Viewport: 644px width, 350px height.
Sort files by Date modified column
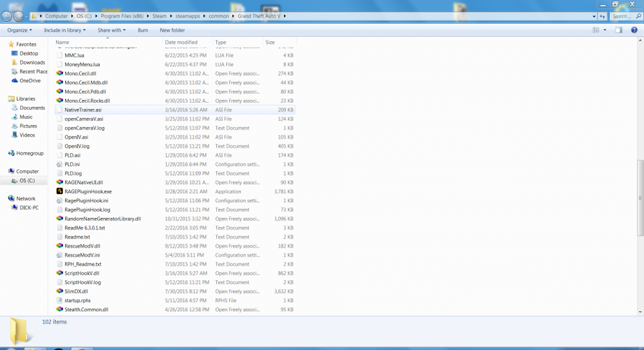[x=187, y=42]
